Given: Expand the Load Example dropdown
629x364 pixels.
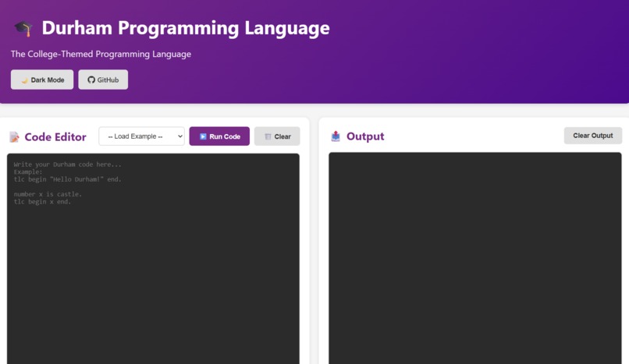Looking at the screenshot, I should pos(141,136).
